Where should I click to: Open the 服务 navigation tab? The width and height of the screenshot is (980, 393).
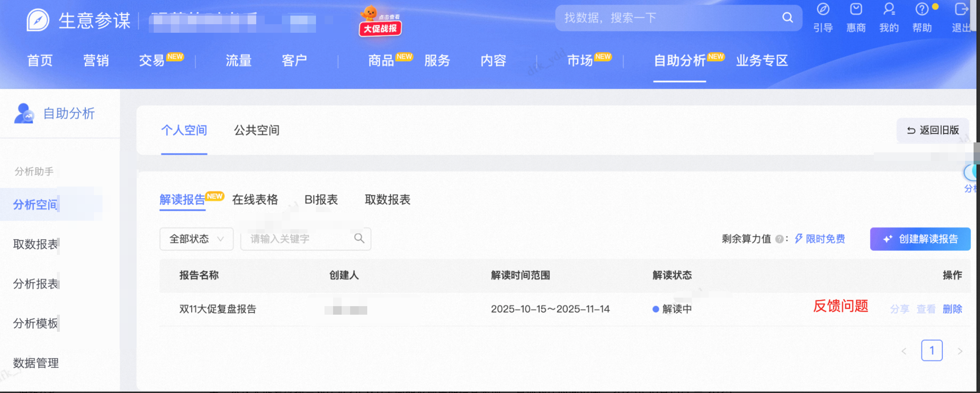[x=437, y=61]
